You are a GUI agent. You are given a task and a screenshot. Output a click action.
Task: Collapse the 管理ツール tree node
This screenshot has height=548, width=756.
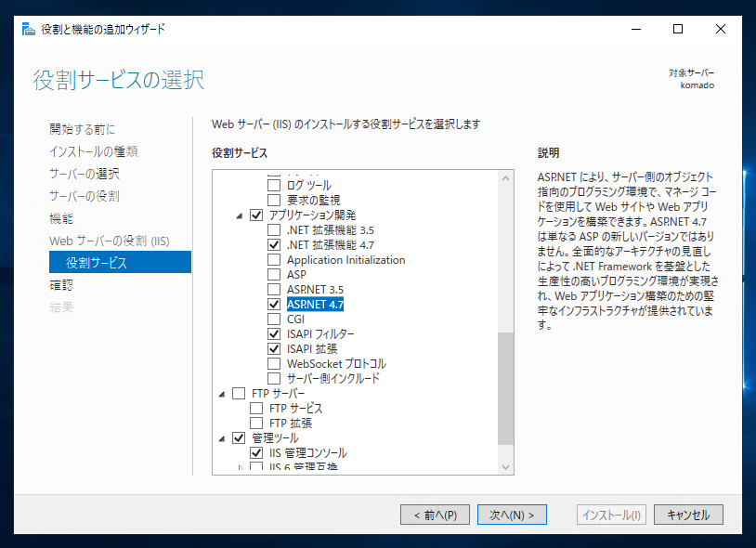click(x=222, y=439)
